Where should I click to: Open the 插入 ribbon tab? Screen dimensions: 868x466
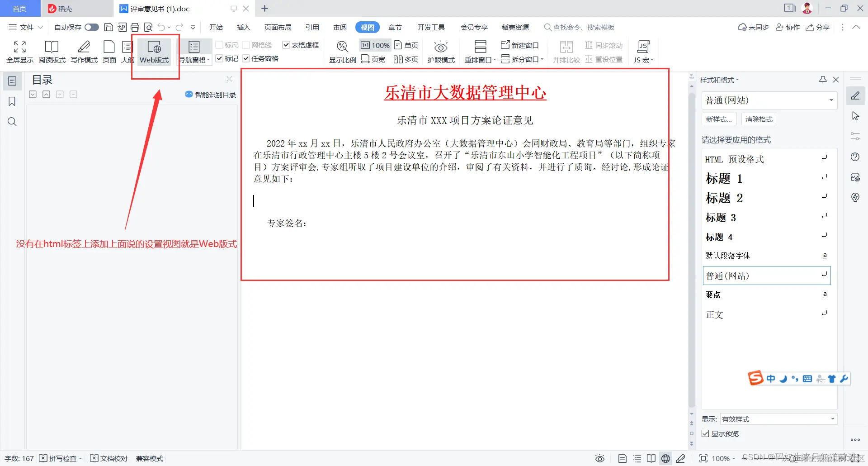(x=243, y=27)
